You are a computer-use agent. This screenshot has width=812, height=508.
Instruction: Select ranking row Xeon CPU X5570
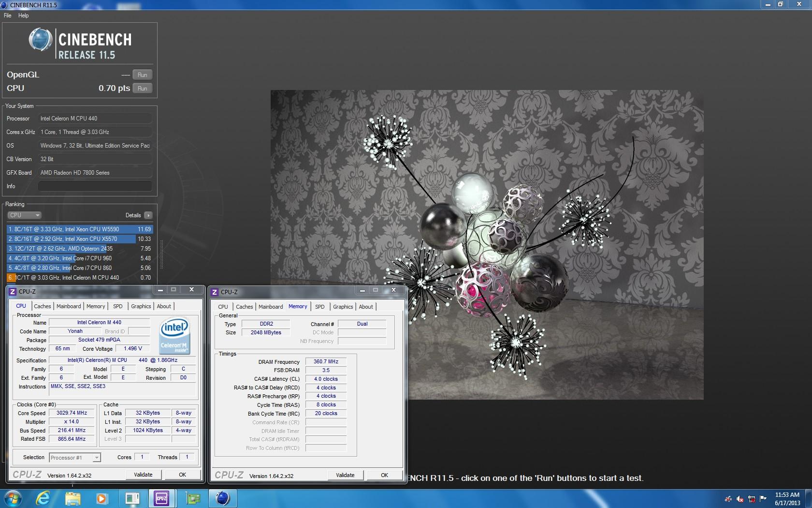pyautogui.click(x=80, y=239)
